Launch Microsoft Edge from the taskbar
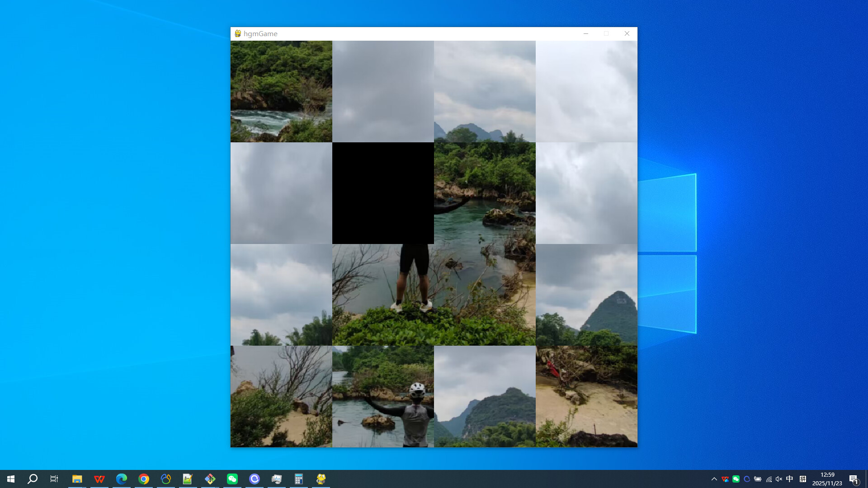This screenshot has width=868, height=488. click(121, 479)
